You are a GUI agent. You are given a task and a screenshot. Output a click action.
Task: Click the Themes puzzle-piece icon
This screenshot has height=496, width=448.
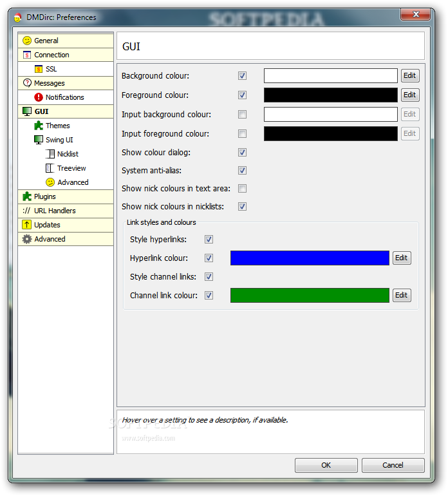pos(39,126)
